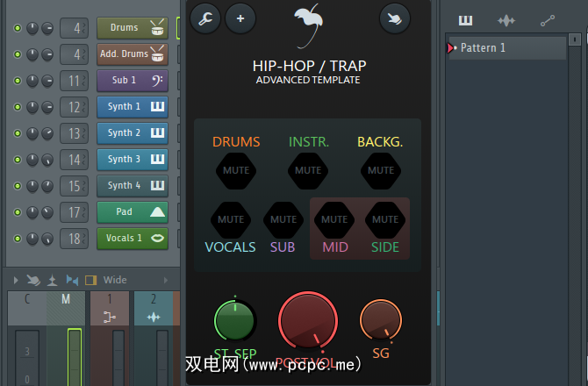Open the Pad channel button
588x386 pixels.
(x=132, y=212)
